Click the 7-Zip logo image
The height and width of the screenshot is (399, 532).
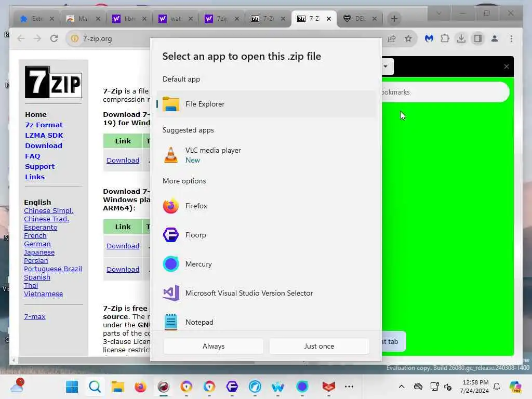click(54, 82)
